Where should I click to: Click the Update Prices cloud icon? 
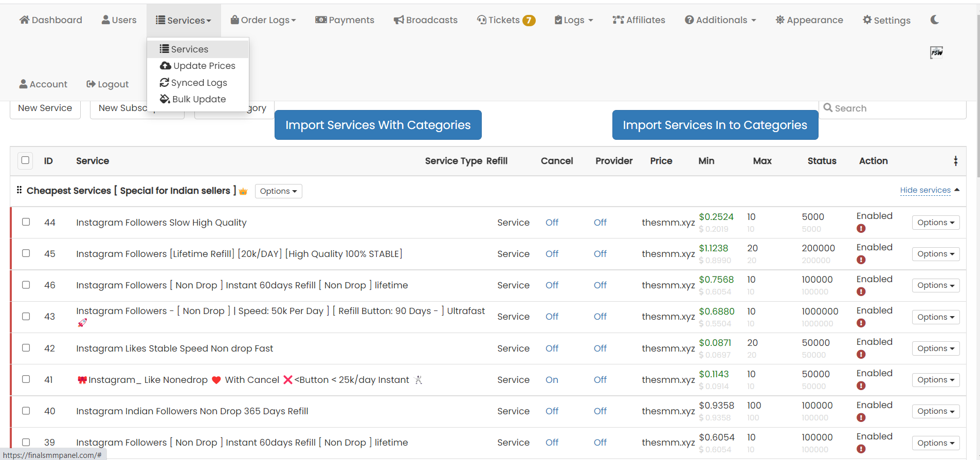(166, 66)
